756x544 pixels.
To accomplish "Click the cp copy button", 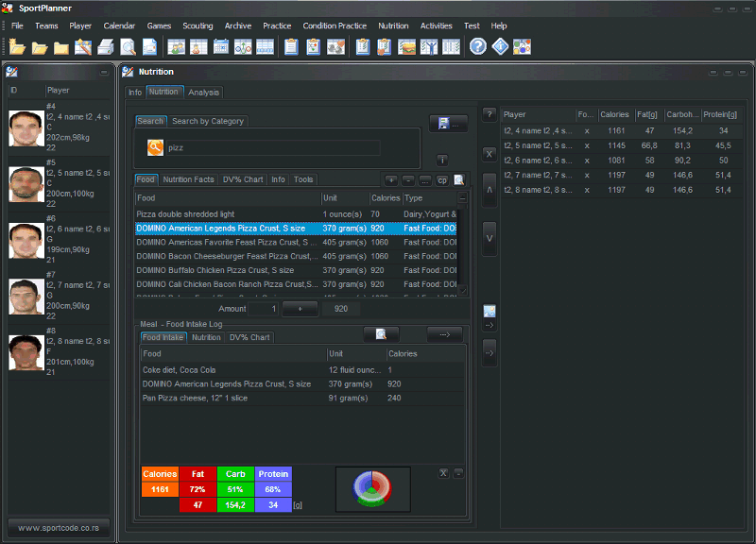I will (442, 180).
